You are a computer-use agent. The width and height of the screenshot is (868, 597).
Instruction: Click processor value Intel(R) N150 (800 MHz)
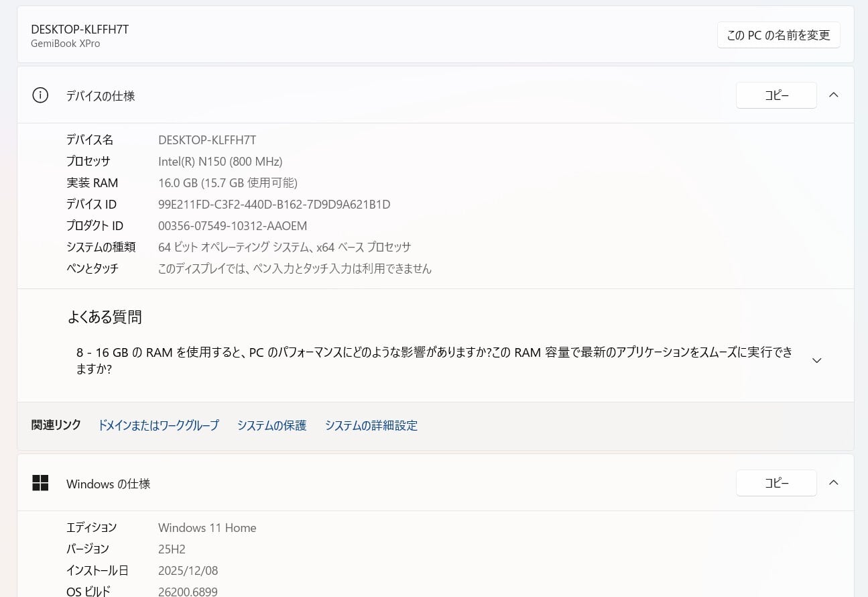(x=221, y=162)
